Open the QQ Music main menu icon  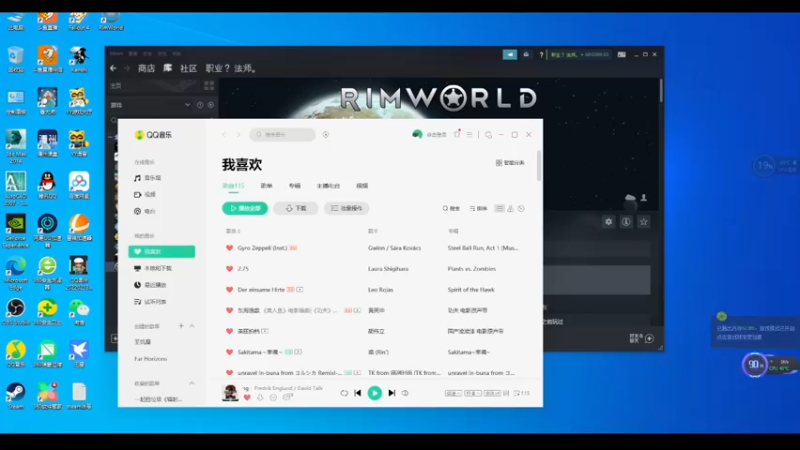469,135
